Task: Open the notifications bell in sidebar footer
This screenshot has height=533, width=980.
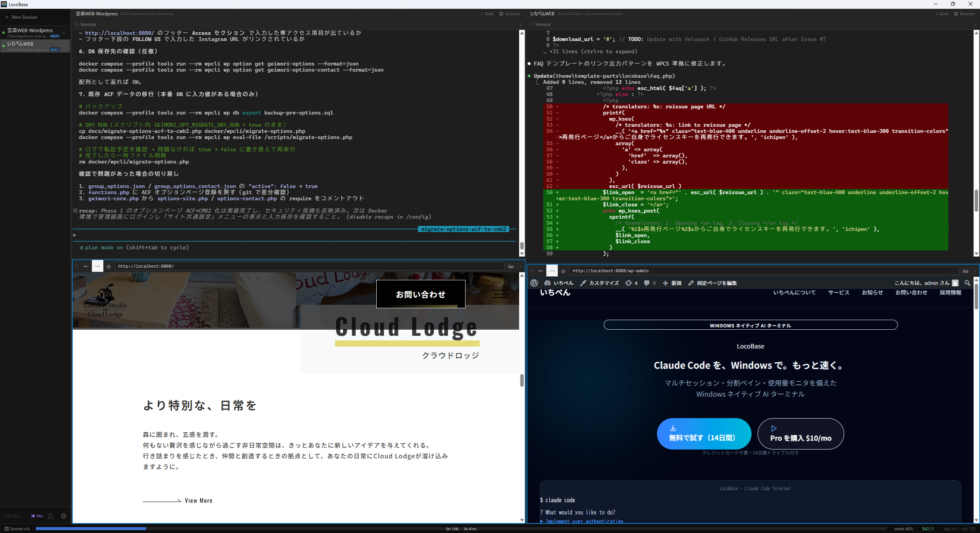Action: pos(51,516)
